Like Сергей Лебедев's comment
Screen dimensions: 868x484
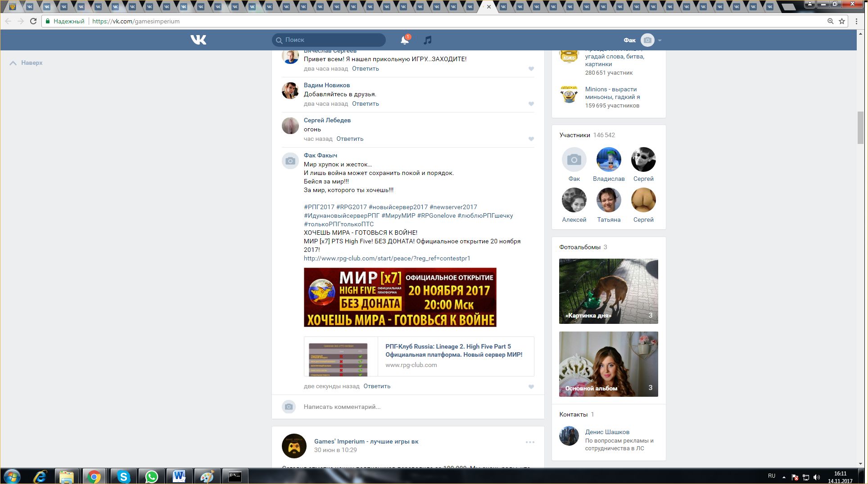(531, 139)
